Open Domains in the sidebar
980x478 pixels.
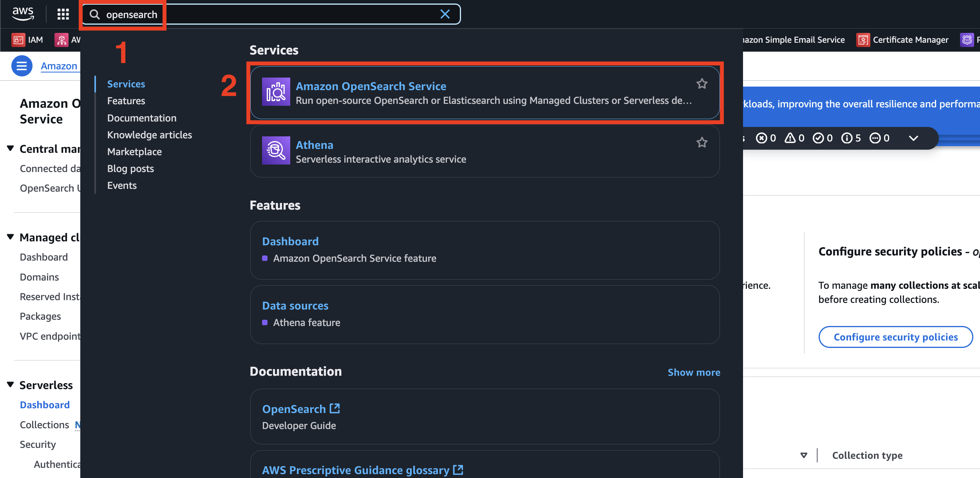[x=39, y=277]
